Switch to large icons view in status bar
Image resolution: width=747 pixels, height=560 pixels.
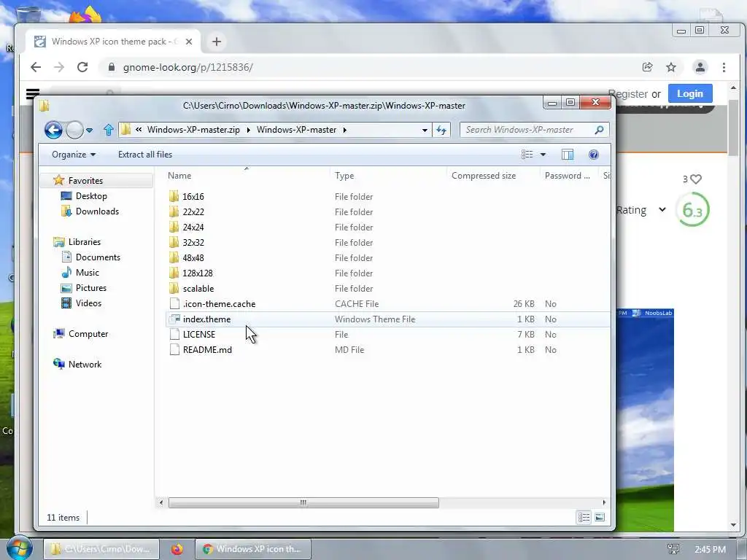[600, 517]
